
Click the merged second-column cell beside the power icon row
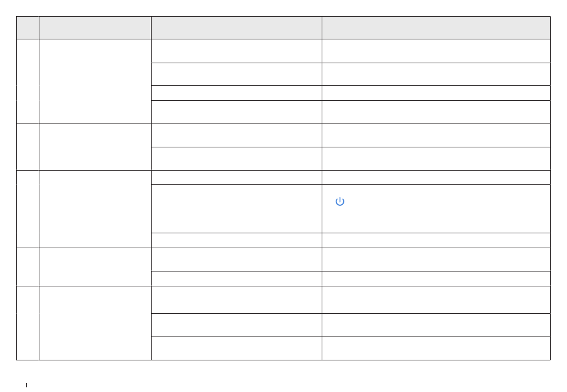click(x=95, y=209)
